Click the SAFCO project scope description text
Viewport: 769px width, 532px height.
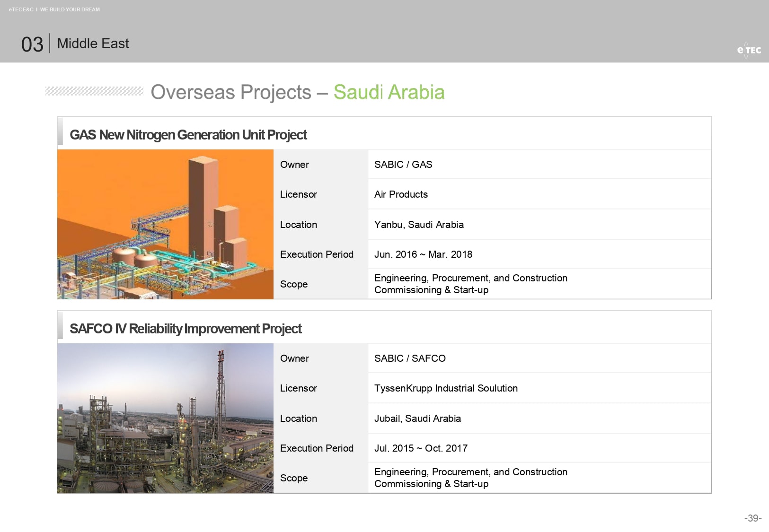471,478
